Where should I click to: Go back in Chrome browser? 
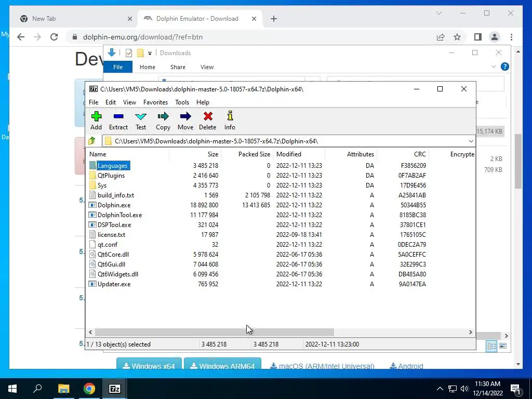(21, 37)
